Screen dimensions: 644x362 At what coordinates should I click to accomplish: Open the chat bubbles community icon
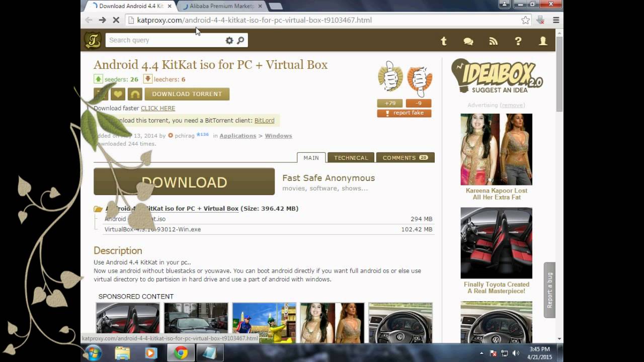point(468,41)
